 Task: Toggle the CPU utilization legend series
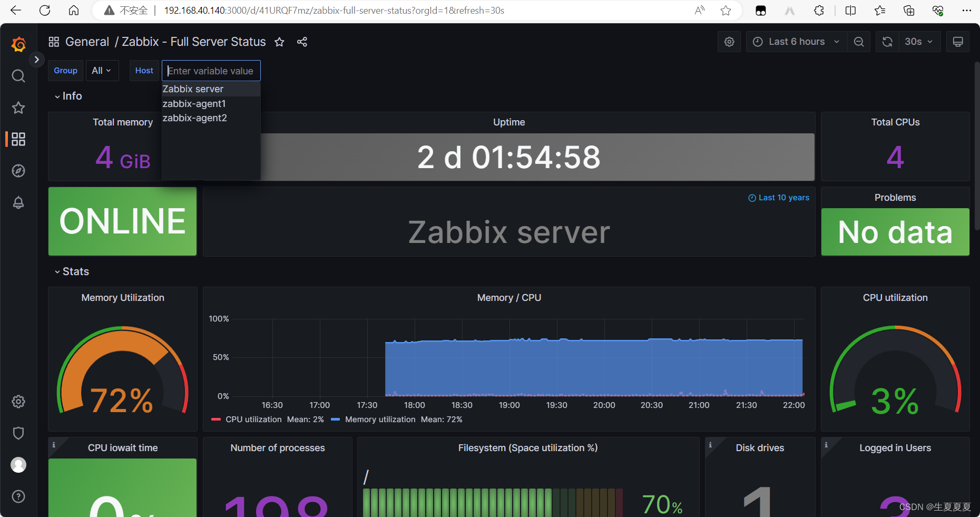point(253,420)
